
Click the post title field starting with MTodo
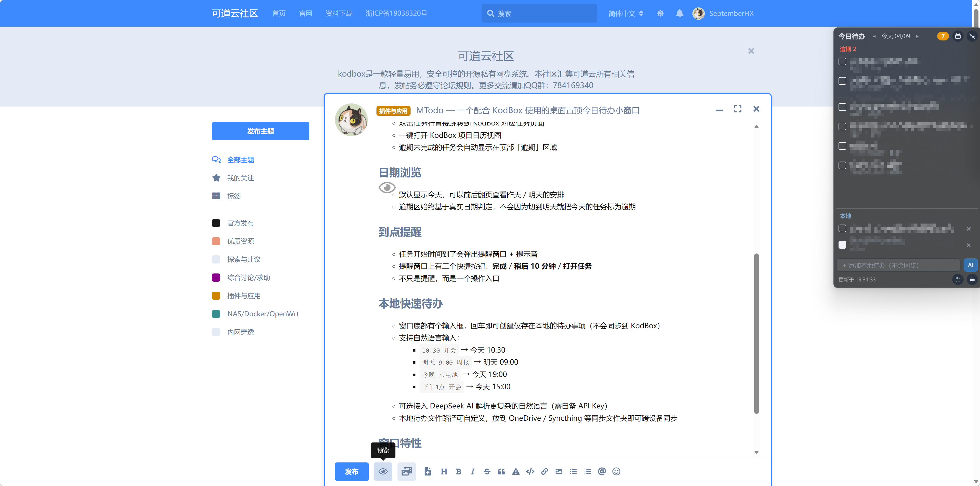(x=527, y=110)
